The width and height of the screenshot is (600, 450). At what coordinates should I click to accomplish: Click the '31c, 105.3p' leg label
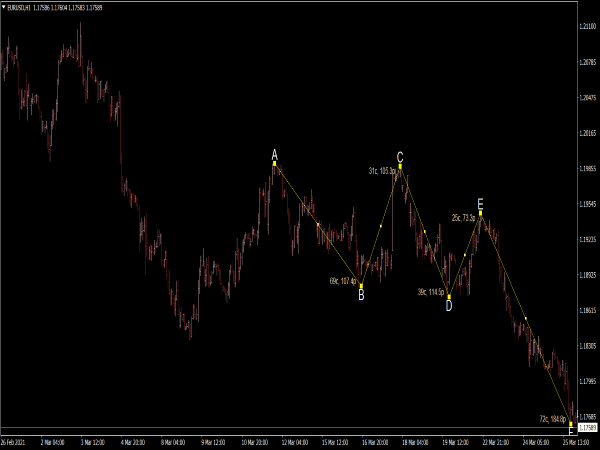tap(382, 171)
